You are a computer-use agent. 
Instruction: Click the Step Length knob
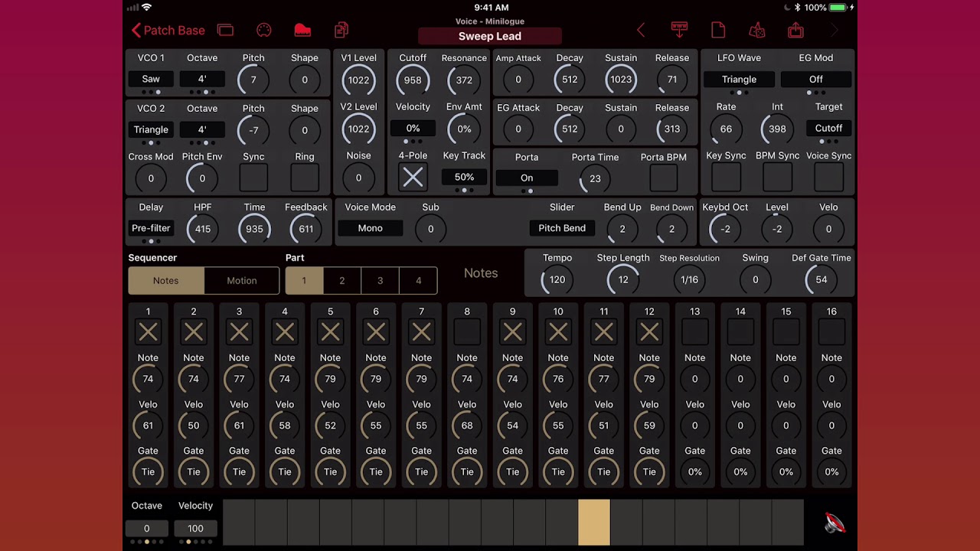pos(623,280)
